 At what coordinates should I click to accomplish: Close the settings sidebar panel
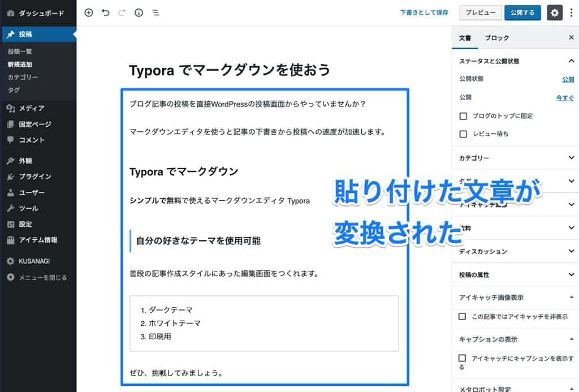click(571, 37)
